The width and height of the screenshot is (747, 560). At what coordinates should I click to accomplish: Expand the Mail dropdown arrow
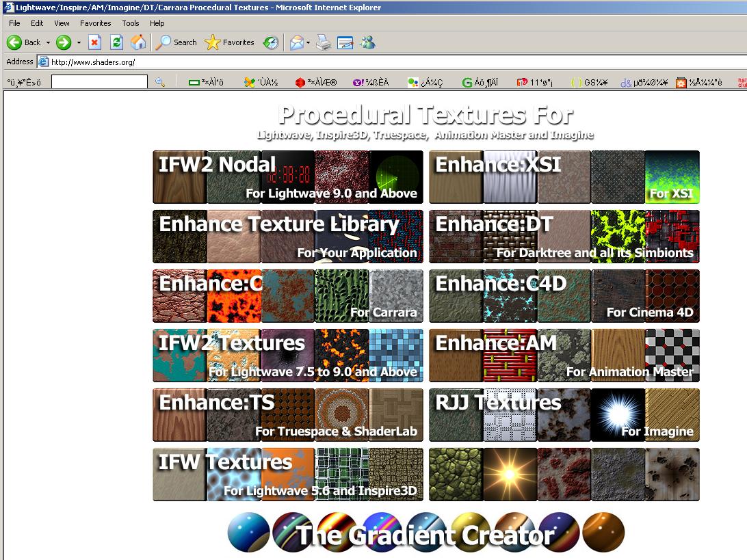pos(309,42)
